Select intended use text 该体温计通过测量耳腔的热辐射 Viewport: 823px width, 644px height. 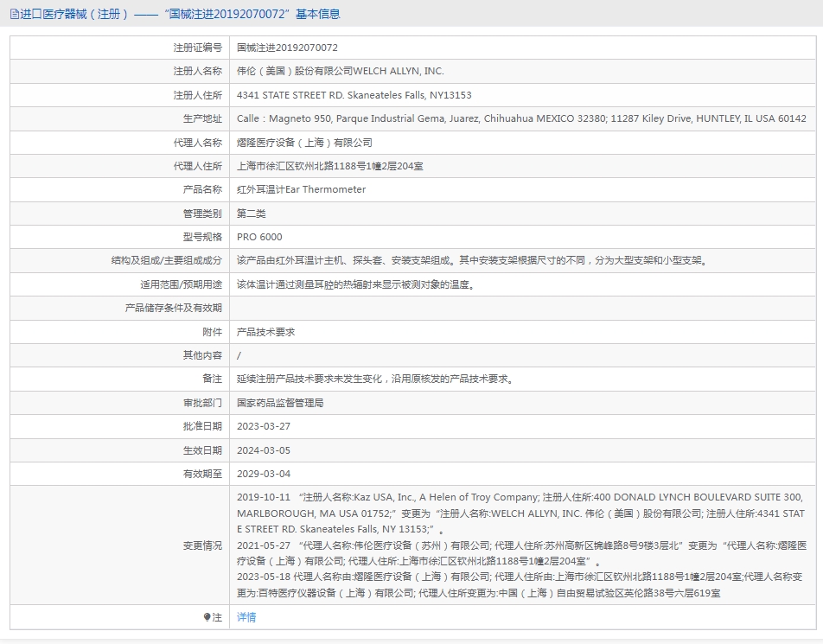tap(356, 285)
